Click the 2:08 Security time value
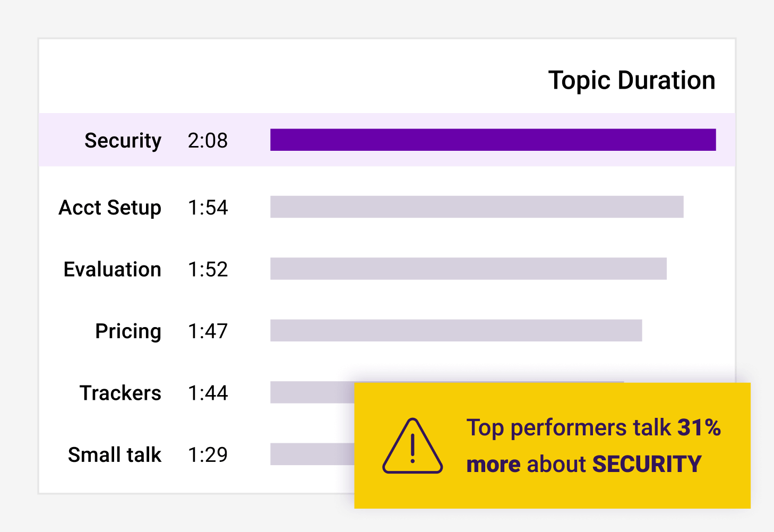The width and height of the screenshot is (774, 532). tap(208, 141)
